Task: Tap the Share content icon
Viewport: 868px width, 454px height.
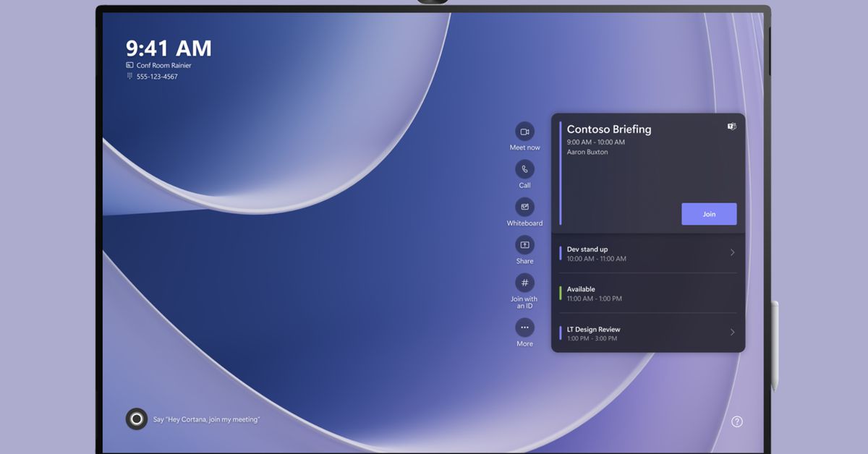Action: (524, 245)
